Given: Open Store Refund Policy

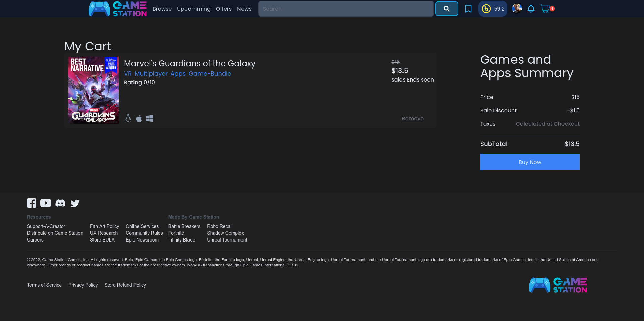Looking at the screenshot, I should [x=125, y=285].
